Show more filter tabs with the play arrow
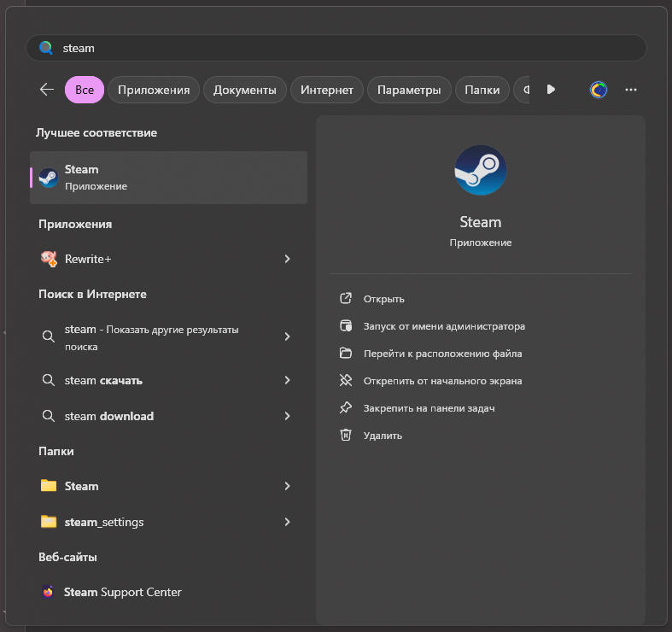Image resolution: width=672 pixels, height=632 pixels. click(551, 89)
